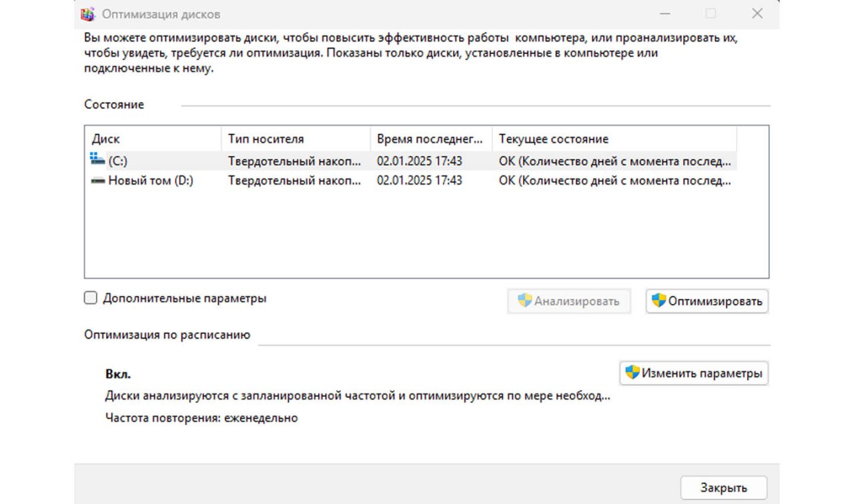Sort list by Тип носителя column header
The image size is (854, 504).
point(296,139)
